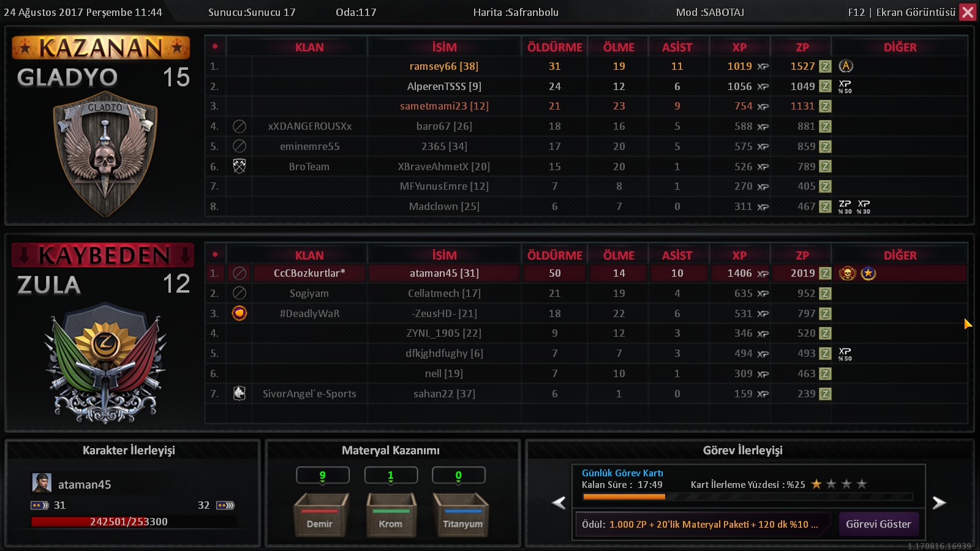Click the Harita :Safranbolu map label
Image resolution: width=980 pixels, height=551 pixels.
click(x=516, y=12)
